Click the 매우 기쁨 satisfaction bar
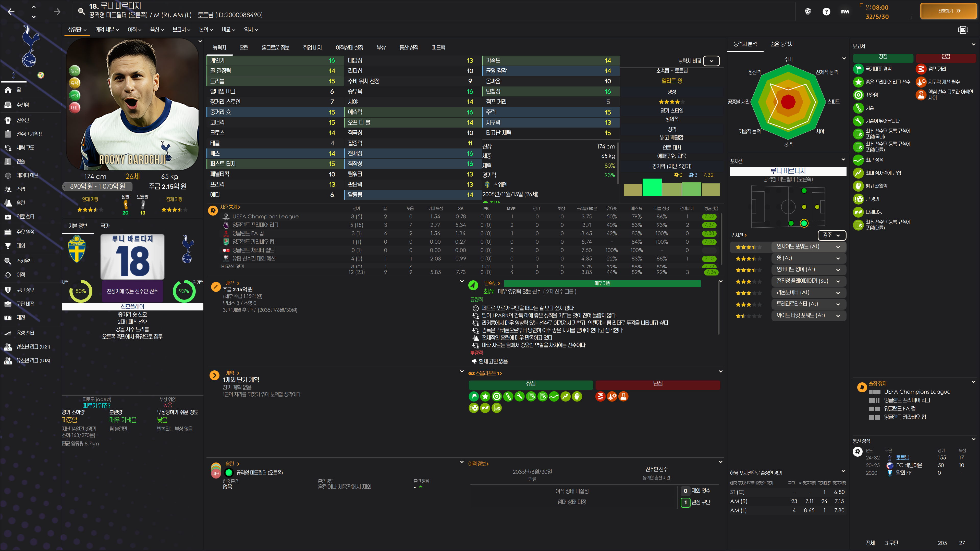This screenshot has width=980, height=551. point(602,283)
